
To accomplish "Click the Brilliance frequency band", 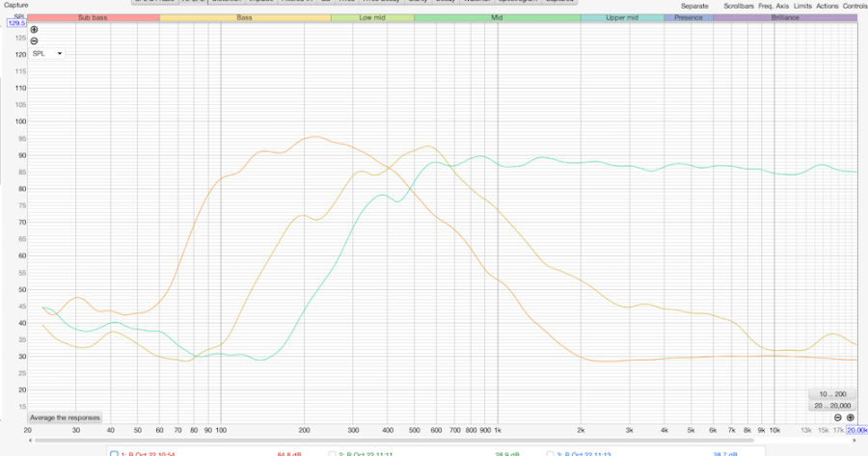I will tap(785, 17).
